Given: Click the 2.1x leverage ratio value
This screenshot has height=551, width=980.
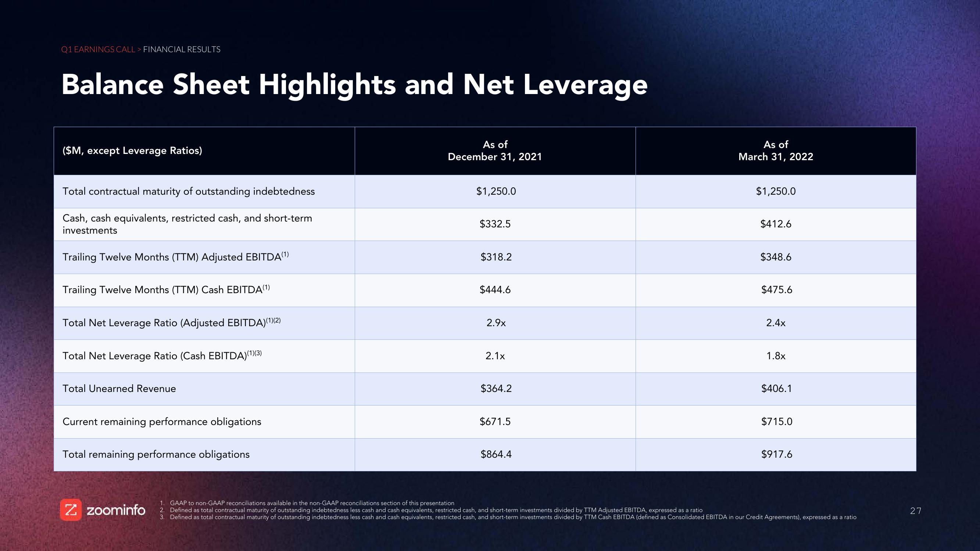Looking at the screenshot, I should click(x=495, y=356).
